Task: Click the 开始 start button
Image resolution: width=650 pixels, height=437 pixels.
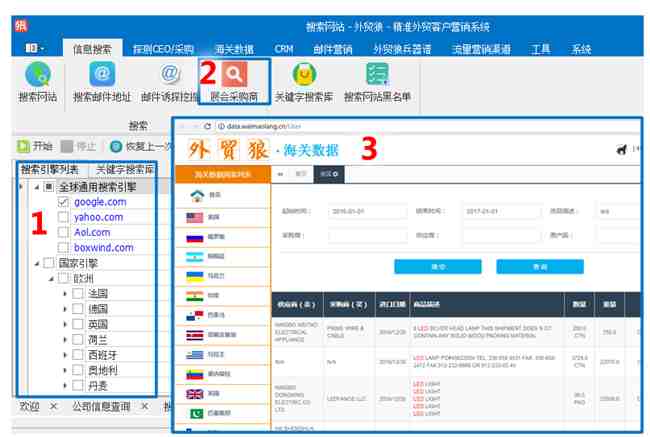Action: click(x=35, y=146)
